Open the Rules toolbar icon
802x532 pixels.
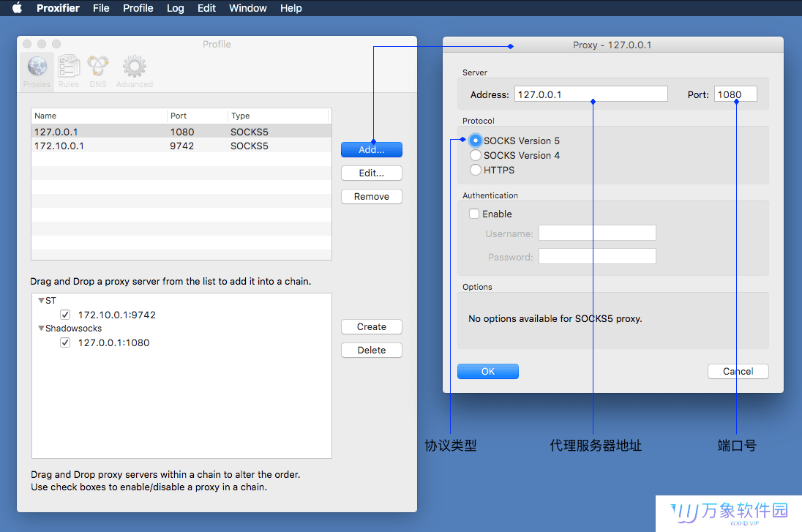point(69,72)
